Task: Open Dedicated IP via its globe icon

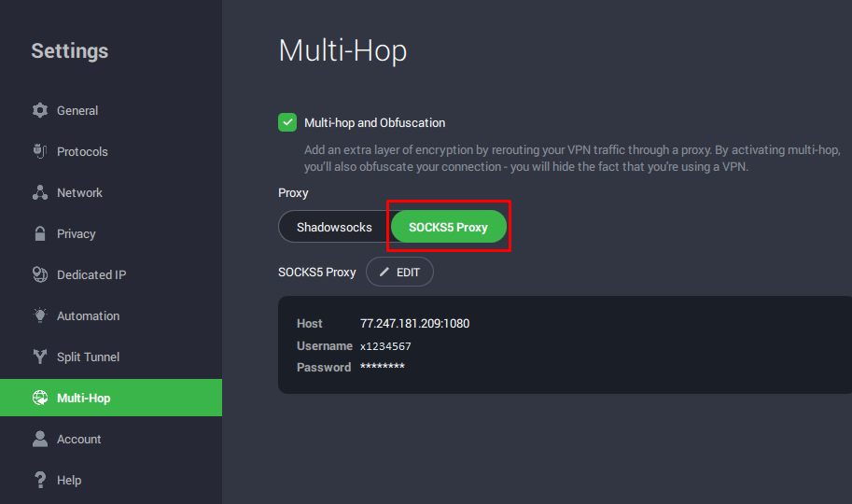Action: click(40, 274)
